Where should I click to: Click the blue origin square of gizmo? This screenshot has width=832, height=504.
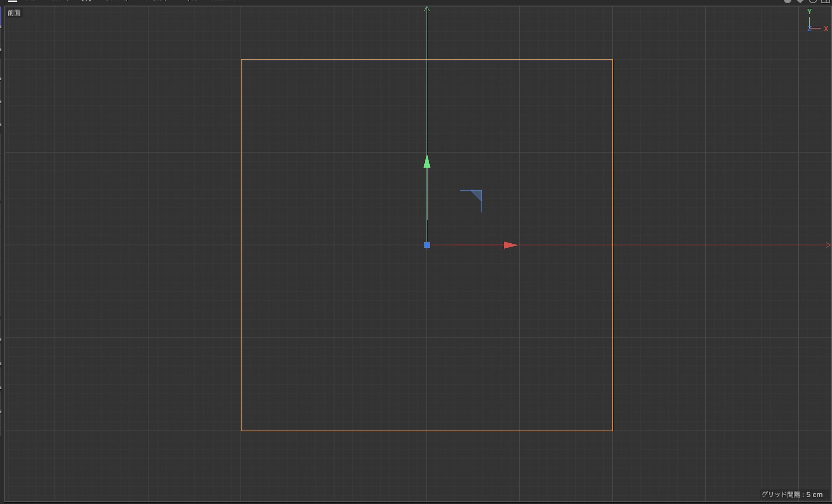(427, 245)
